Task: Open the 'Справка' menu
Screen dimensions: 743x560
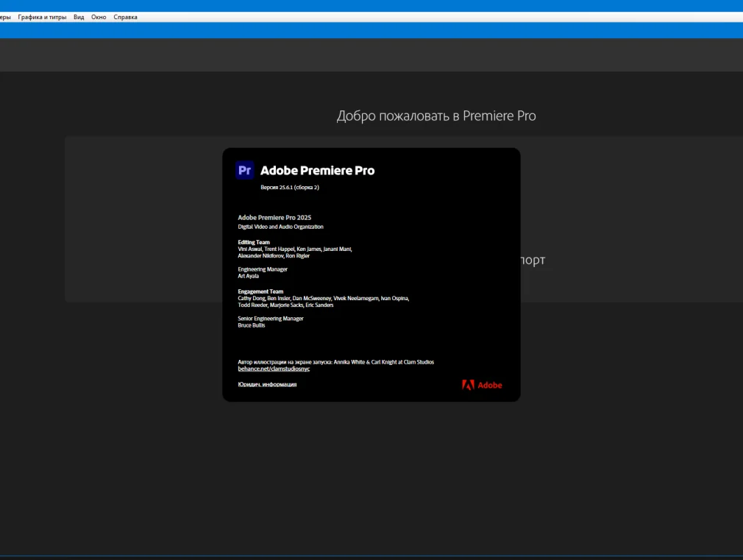Action: coord(125,17)
